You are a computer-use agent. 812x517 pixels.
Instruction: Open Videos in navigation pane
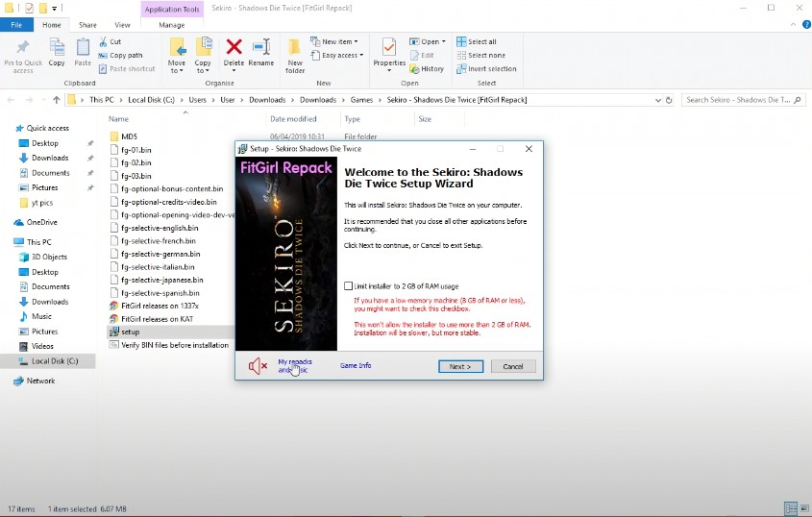(42, 346)
